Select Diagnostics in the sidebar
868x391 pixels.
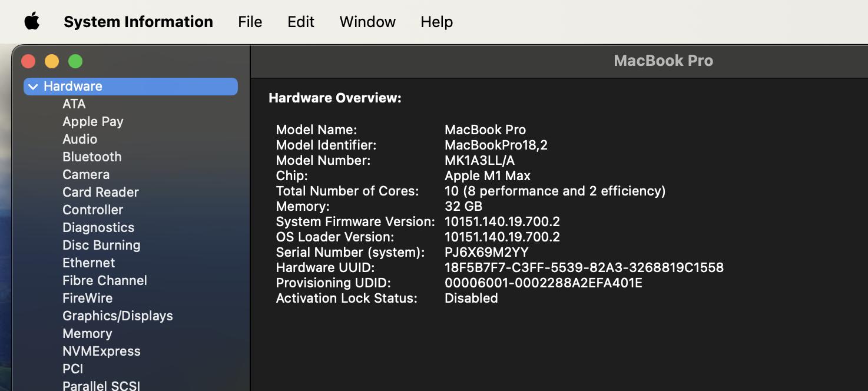click(98, 227)
